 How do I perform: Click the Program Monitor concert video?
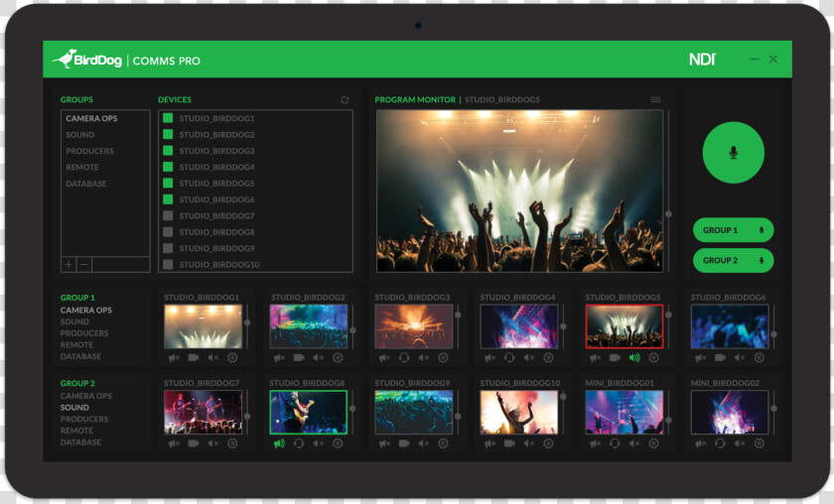[519, 190]
